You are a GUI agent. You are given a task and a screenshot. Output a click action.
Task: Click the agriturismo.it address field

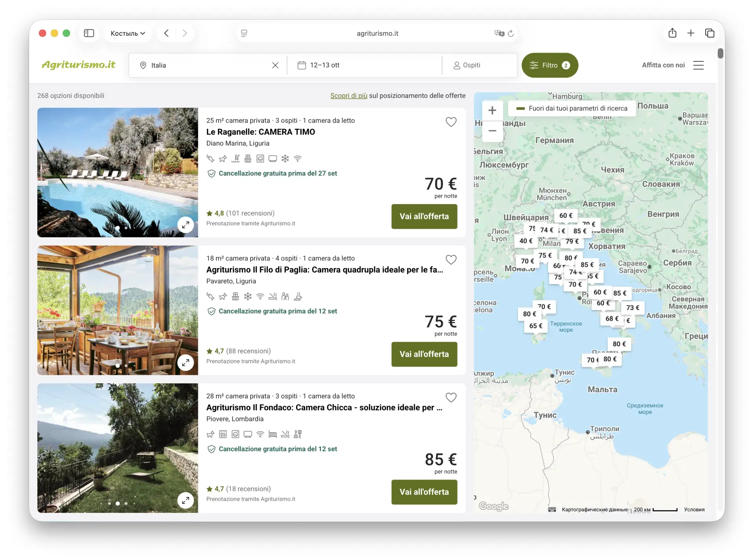pos(377,33)
